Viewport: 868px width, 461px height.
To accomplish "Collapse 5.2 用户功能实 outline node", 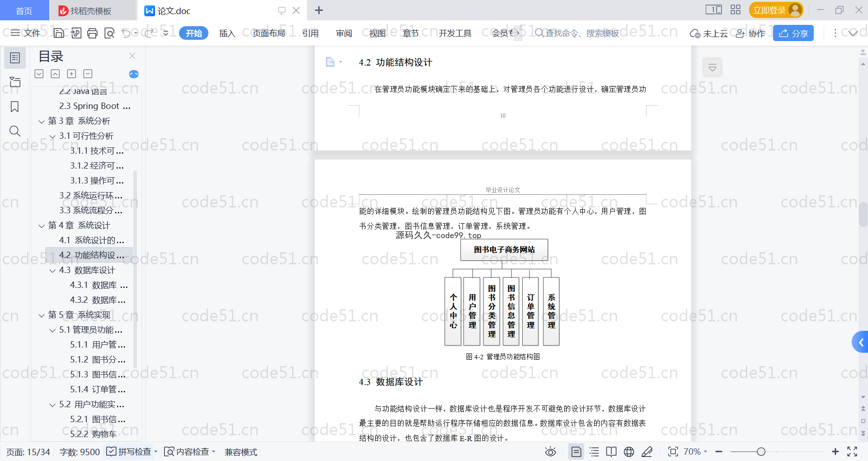I will pos(52,405).
